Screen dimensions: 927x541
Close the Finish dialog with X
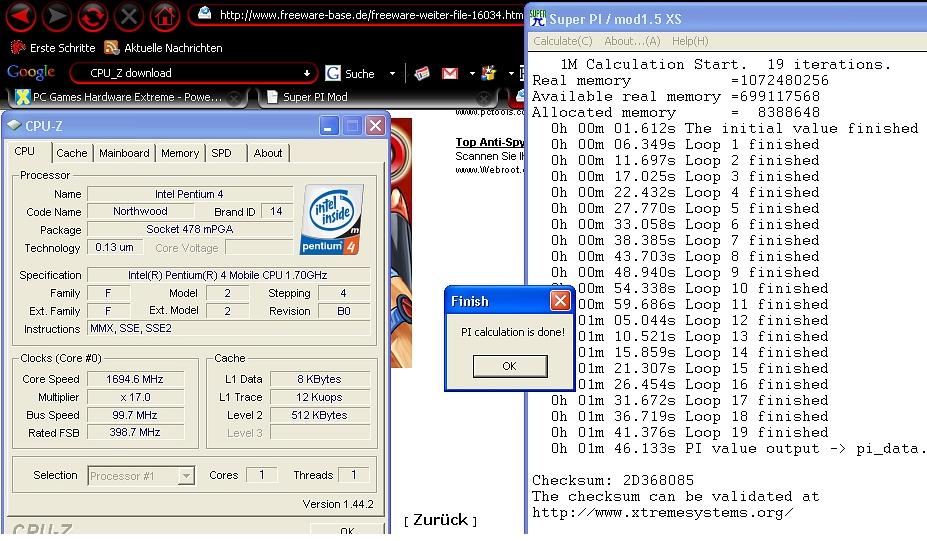(x=559, y=301)
